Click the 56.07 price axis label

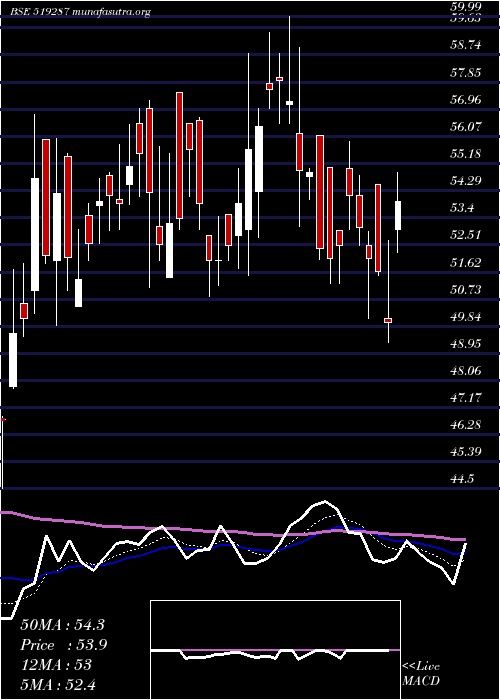467,126
